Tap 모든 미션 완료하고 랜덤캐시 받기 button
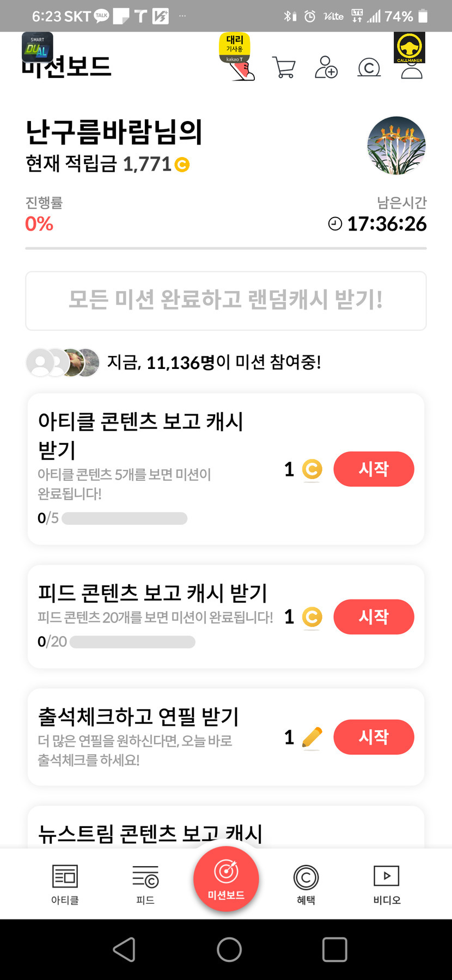Viewport: 452px width, 980px height. coord(226,300)
